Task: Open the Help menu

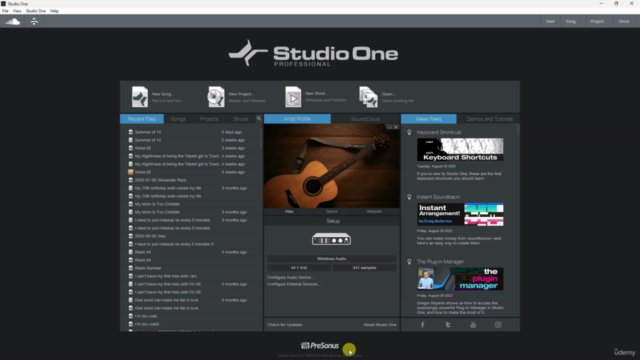Action: pyautogui.click(x=54, y=11)
